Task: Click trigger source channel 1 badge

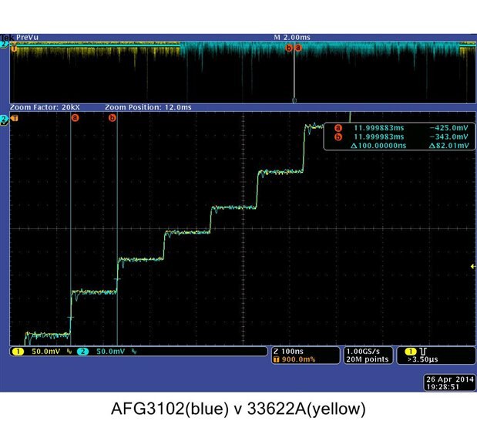Action: pyautogui.click(x=411, y=352)
